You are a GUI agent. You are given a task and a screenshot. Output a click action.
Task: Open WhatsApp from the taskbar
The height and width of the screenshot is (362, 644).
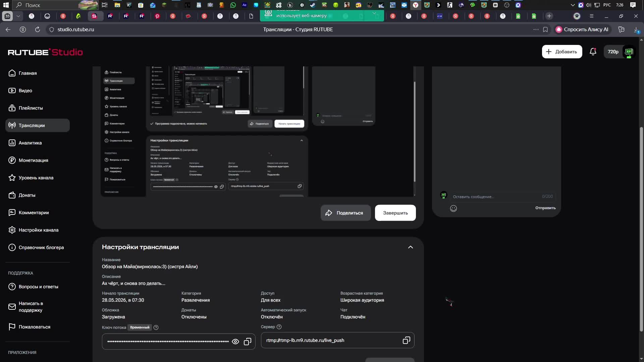[x=233, y=5]
